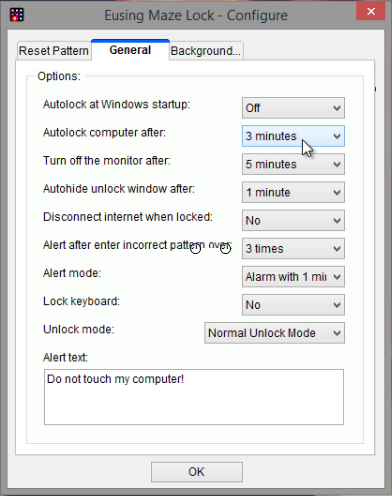Viewport: 392px width, 496px height.
Task: Open the Lock keyboard dropdown
Action: point(293,305)
